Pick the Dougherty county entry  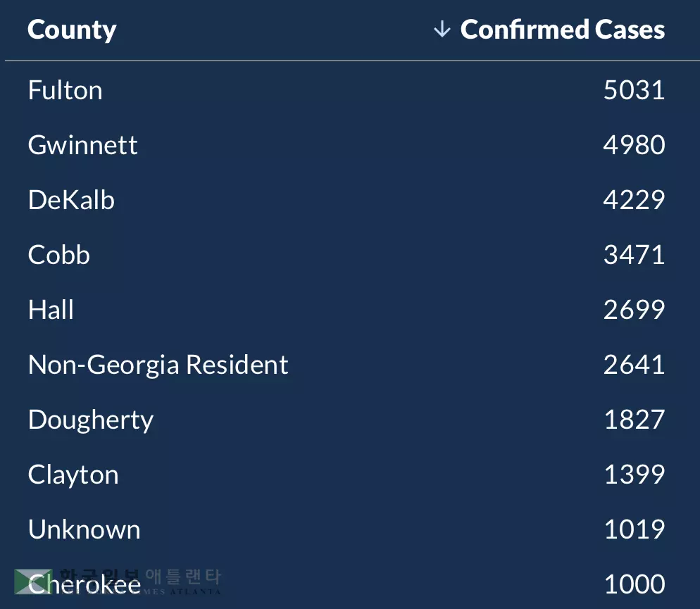coord(90,420)
